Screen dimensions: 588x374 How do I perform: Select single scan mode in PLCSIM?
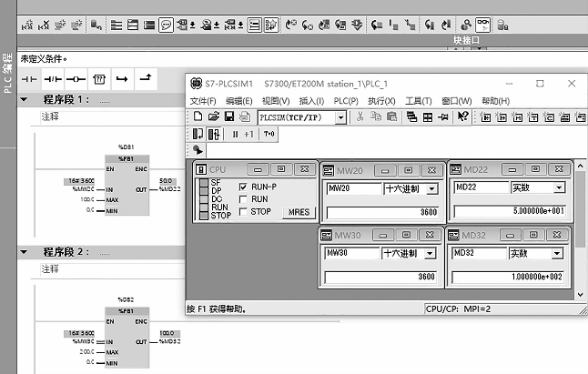(x=198, y=134)
